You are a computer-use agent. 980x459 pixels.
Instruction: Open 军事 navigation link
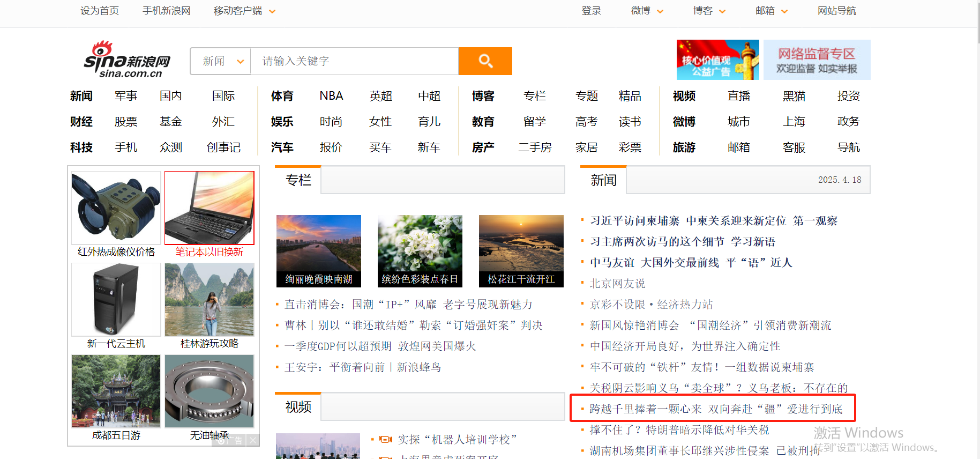tap(126, 96)
